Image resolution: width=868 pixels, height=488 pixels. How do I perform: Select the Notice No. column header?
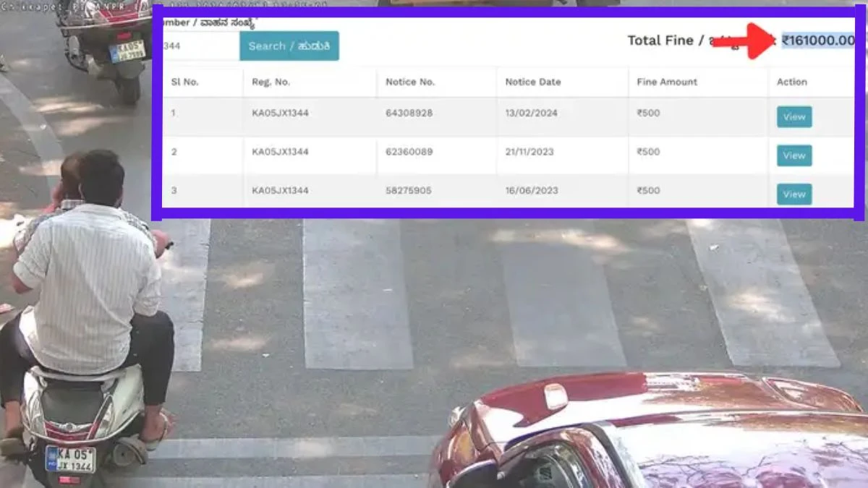(x=410, y=82)
